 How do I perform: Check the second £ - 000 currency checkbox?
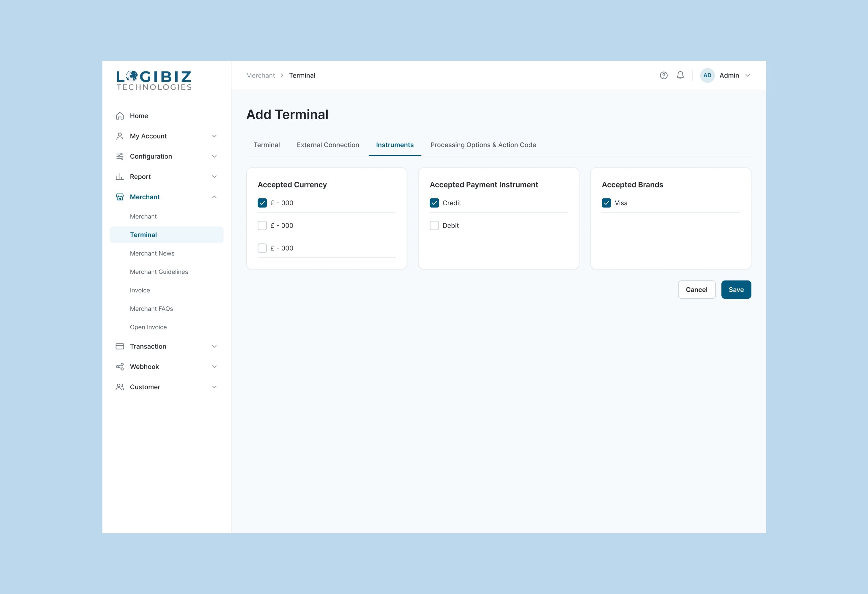click(262, 226)
